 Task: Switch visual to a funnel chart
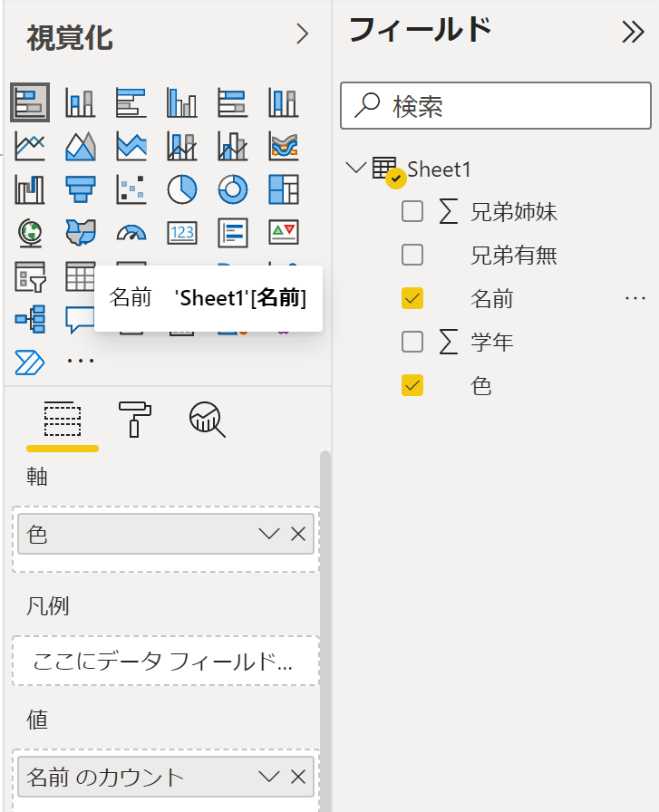coord(81,189)
